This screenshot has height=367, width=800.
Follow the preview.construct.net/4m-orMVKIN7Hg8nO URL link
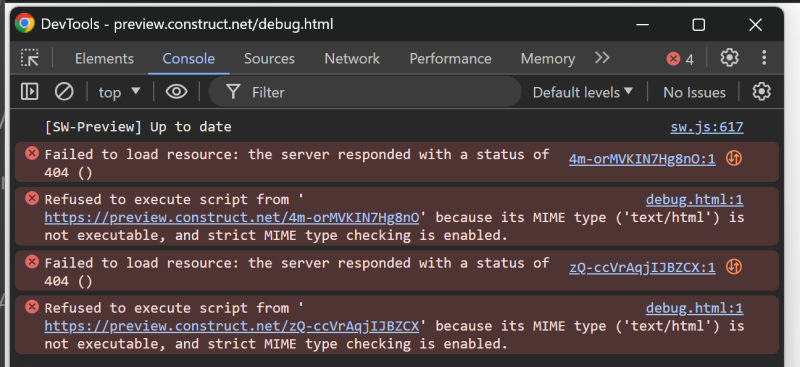point(232,217)
